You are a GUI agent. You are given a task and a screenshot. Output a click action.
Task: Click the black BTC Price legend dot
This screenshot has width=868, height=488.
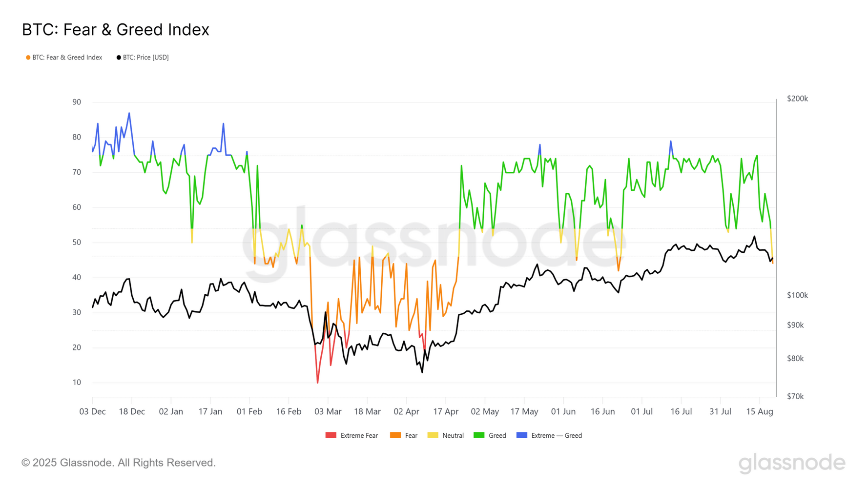click(x=119, y=58)
